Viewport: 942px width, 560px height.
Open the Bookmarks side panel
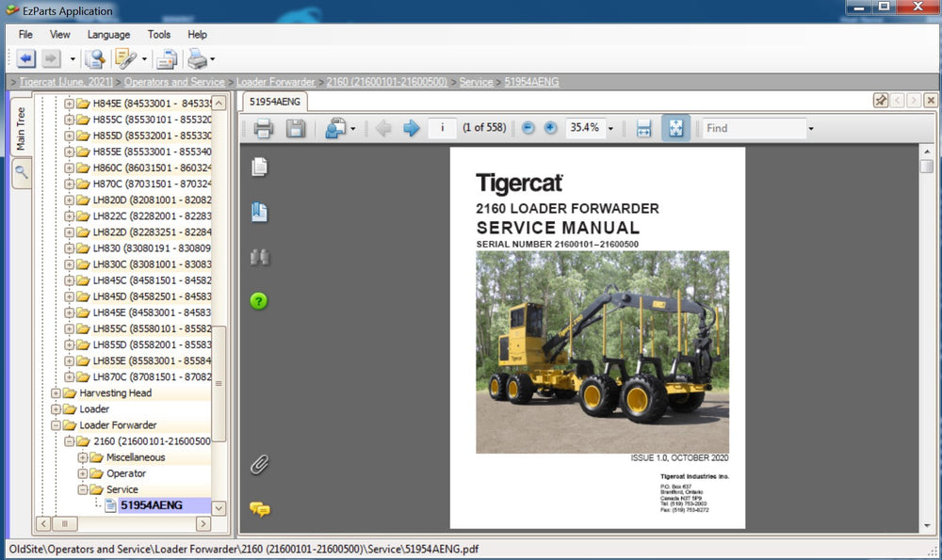(259, 213)
